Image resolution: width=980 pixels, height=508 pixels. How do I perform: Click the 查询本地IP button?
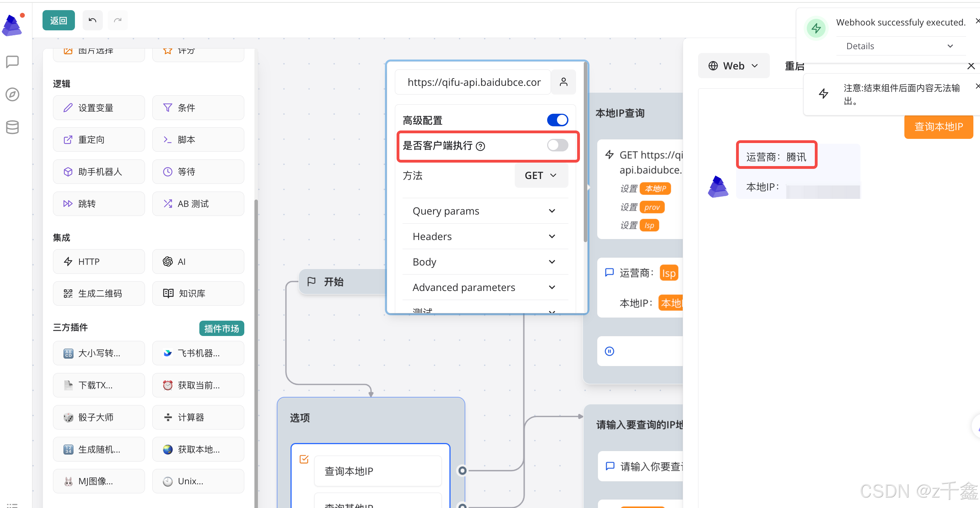[938, 126]
